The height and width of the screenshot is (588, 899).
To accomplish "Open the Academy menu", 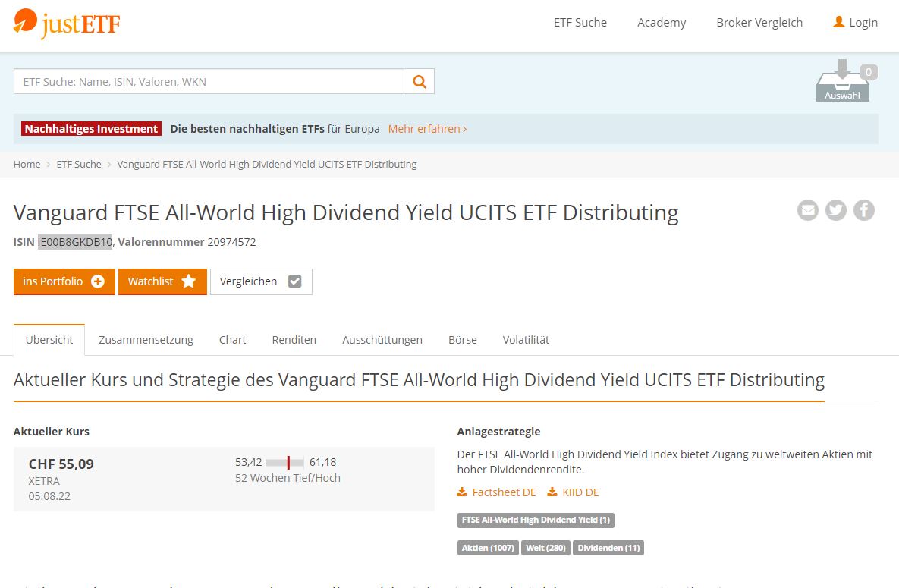I will (662, 22).
